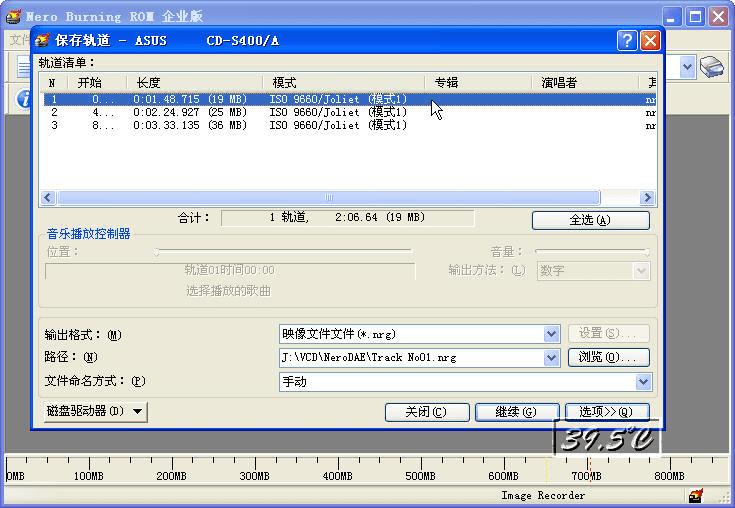Open the 磁盘驱动器(D) drive dropdown button
Viewport: 735px width, 508px height.
[96, 411]
